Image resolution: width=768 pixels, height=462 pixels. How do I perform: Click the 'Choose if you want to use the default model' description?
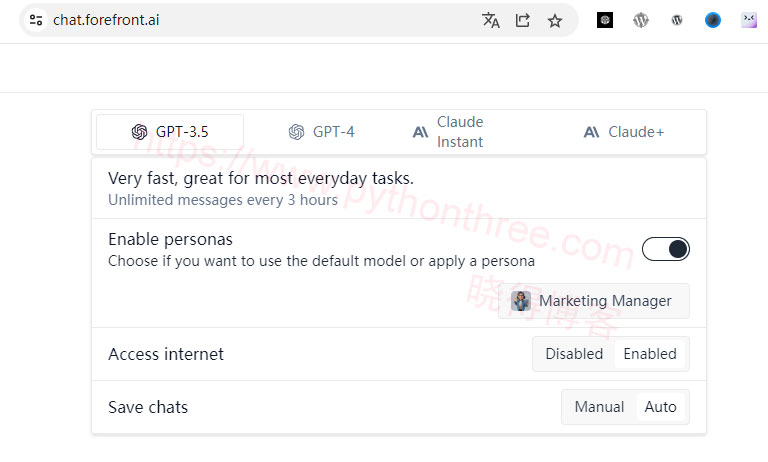pyautogui.click(x=321, y=261)
